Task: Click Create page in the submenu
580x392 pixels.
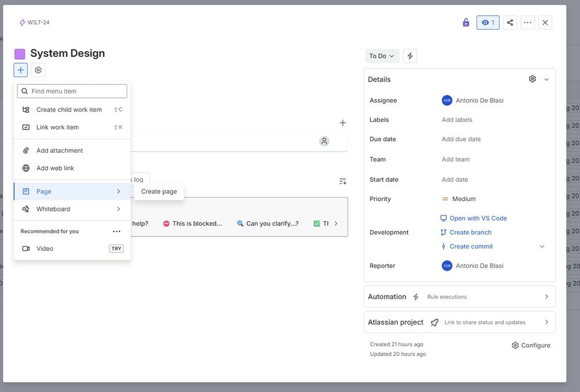Action: point(159,192)
